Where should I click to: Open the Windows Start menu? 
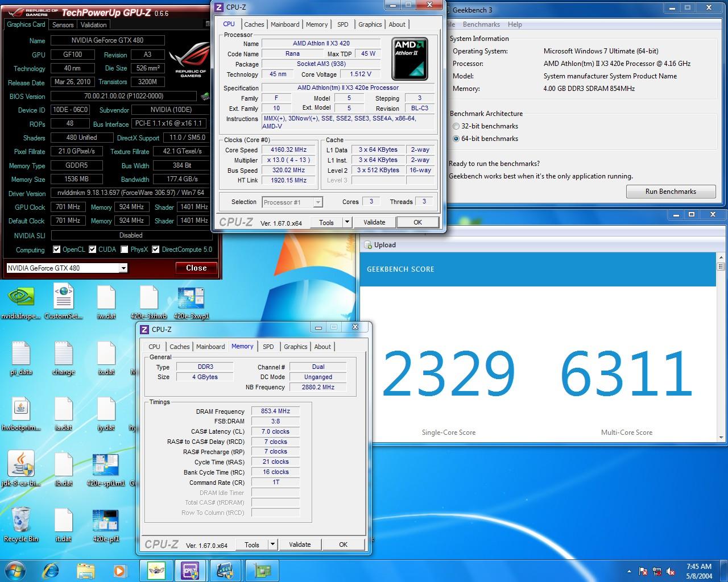point(15,570)
